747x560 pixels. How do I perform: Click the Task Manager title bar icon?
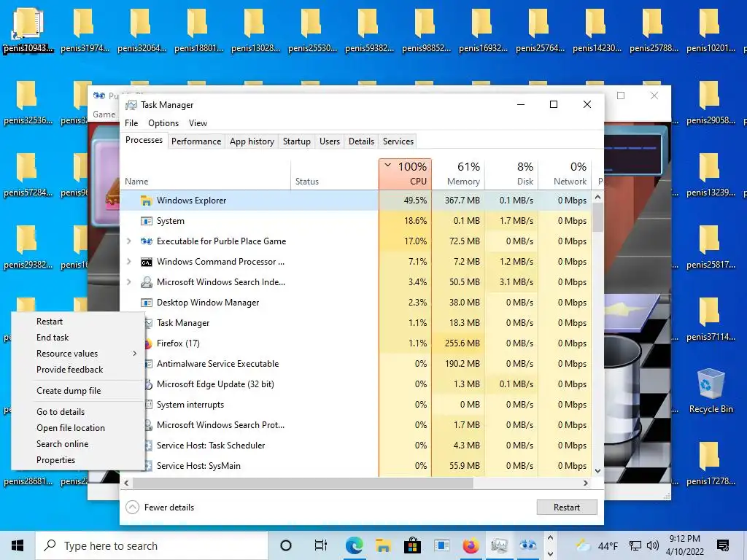(131, 105)
